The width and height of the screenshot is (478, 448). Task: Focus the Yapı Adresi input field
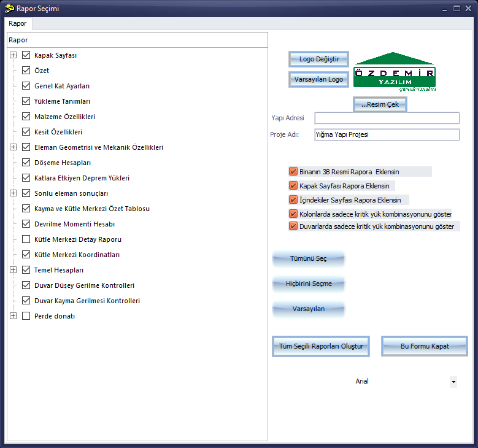click(x=387, y=118)
